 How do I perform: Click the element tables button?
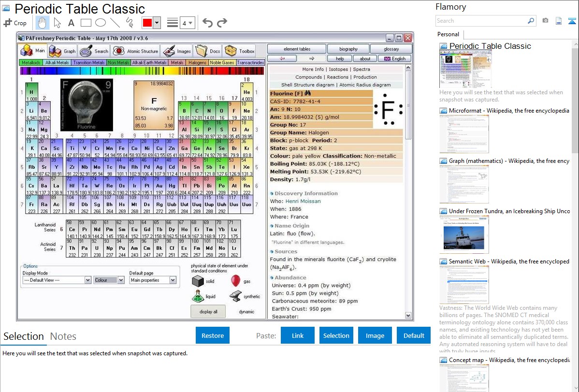[x=297, y=49]
